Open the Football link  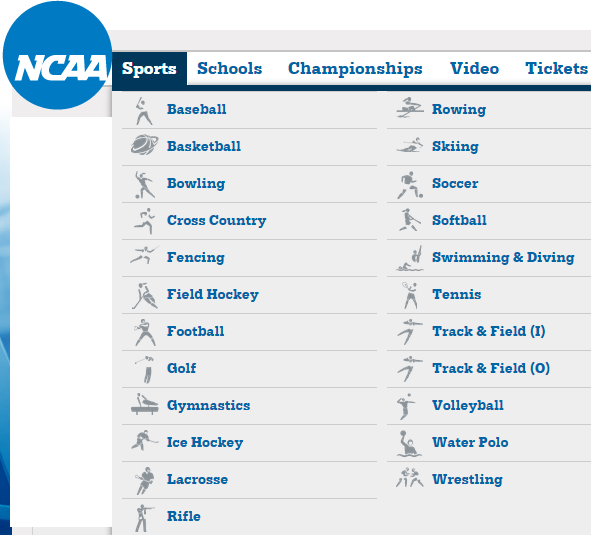pyautogui.click(x=196, y=331)
